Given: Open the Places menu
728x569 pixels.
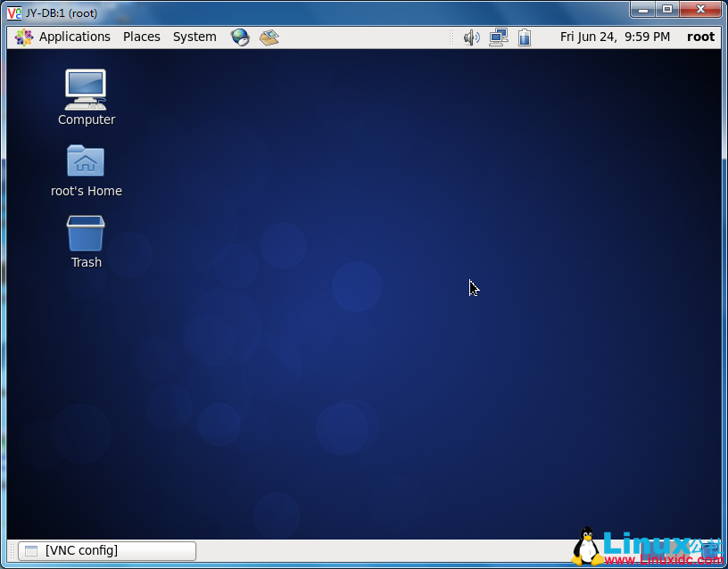Looking at the screenshot, I should tap(141, 37).
